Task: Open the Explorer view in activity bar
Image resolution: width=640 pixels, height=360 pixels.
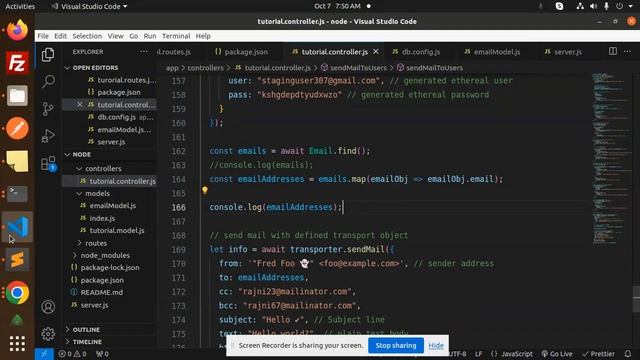Action: click(48, 55)
